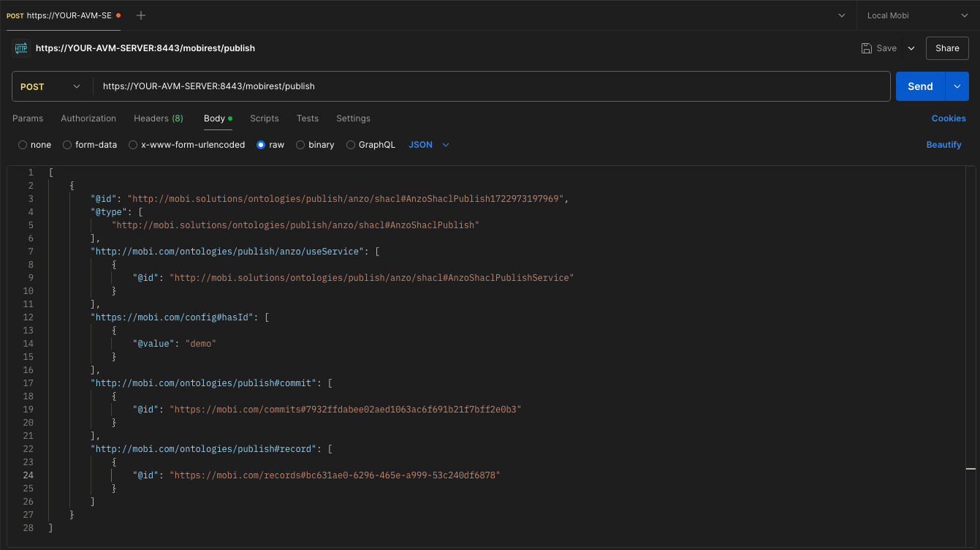The image size is (980, 550).
Task: Select the GraphQL radio button
Action: point(351,145)
